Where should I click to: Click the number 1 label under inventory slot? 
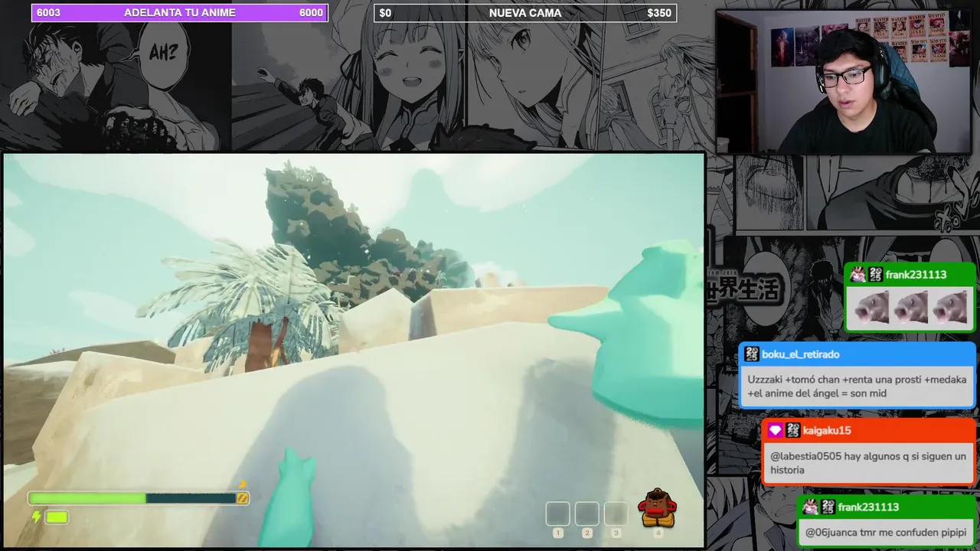tap(557, 533)
